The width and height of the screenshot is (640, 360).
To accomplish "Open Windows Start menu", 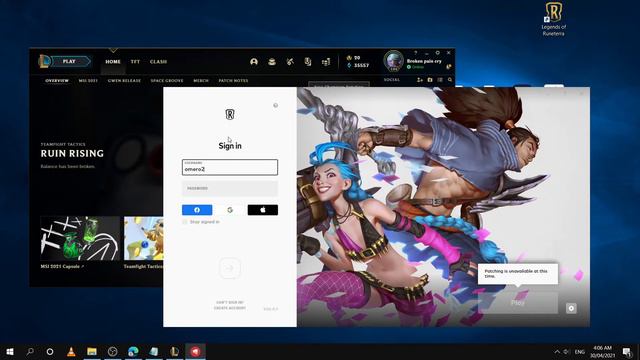I will [x=10, y=351].
